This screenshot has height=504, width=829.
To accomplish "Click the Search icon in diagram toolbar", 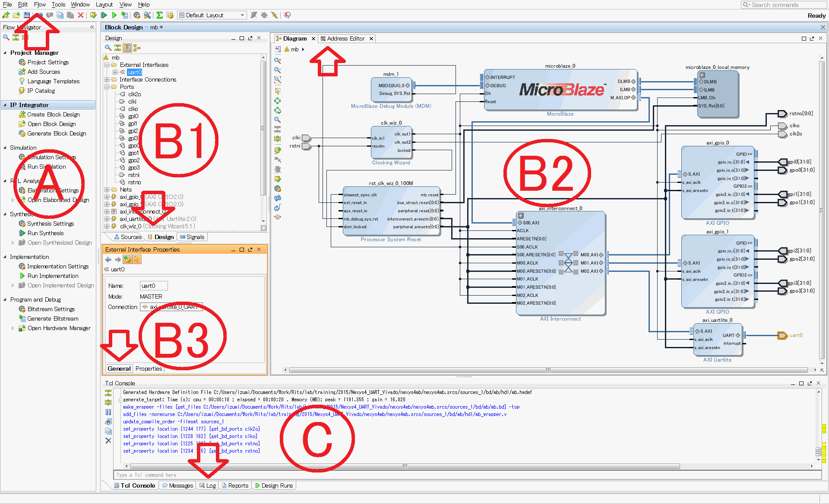I will tap(278, 120).
